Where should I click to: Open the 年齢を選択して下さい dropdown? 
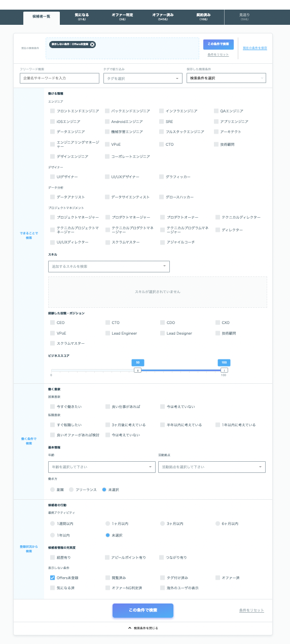pos(102,467)
